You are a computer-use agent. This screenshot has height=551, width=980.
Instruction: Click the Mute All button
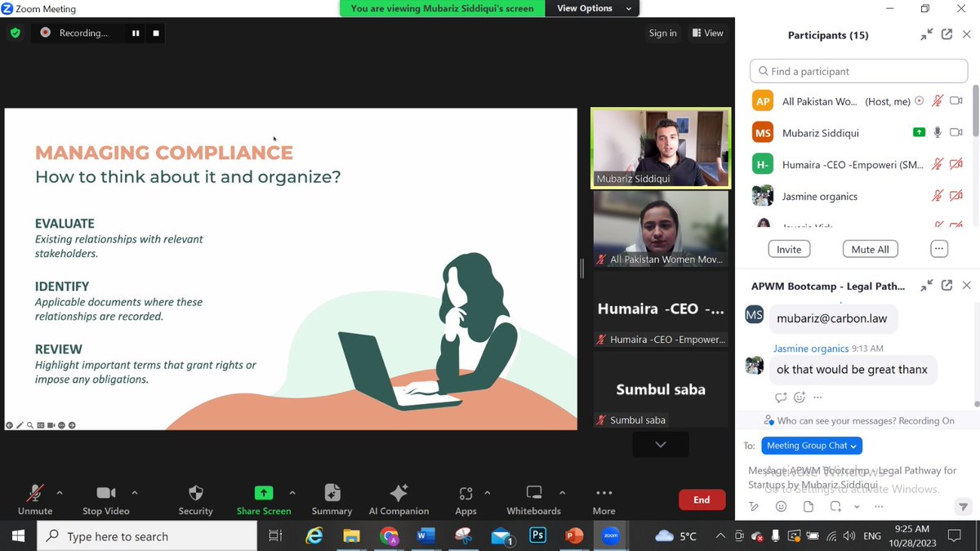point(870,249)
